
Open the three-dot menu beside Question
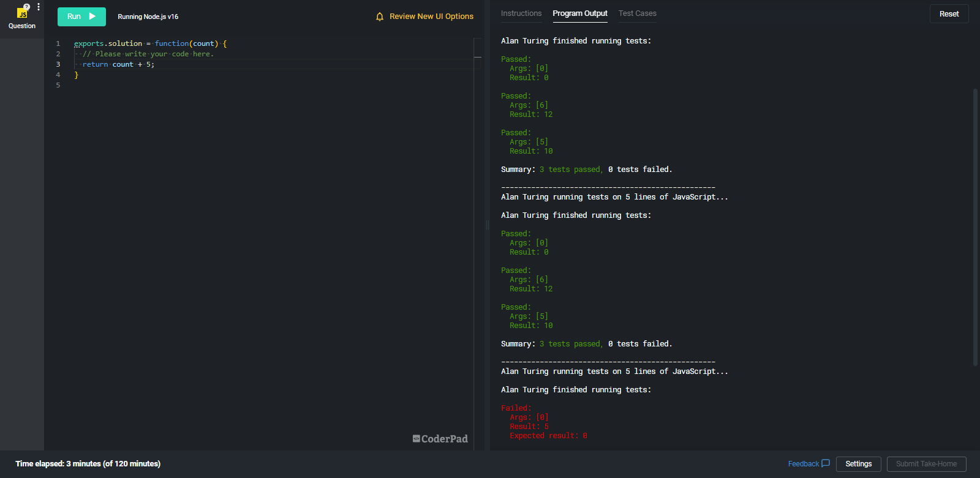pos(39,7)
